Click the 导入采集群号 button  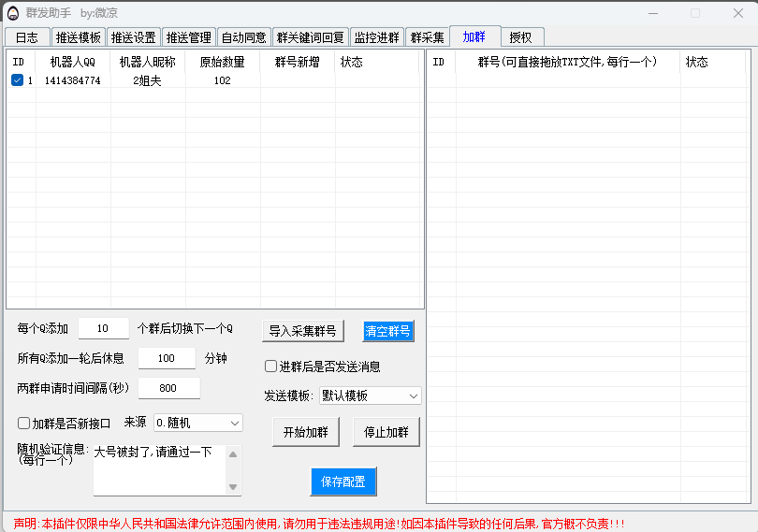[302, 331]
